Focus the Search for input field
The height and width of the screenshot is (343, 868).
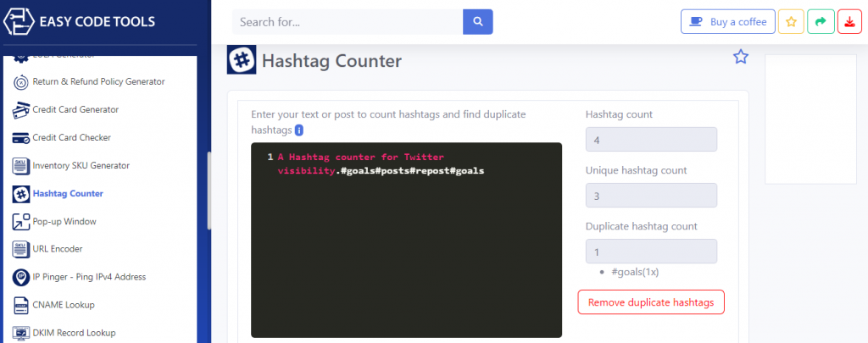point(348,22)
